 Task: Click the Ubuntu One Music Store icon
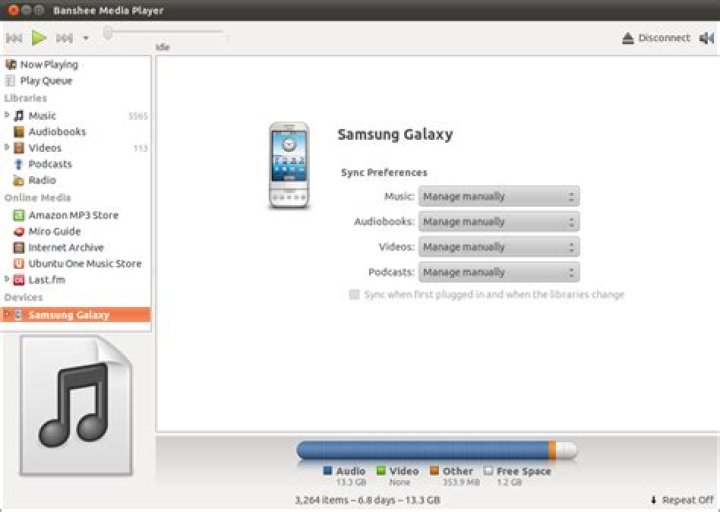[19, 264]
